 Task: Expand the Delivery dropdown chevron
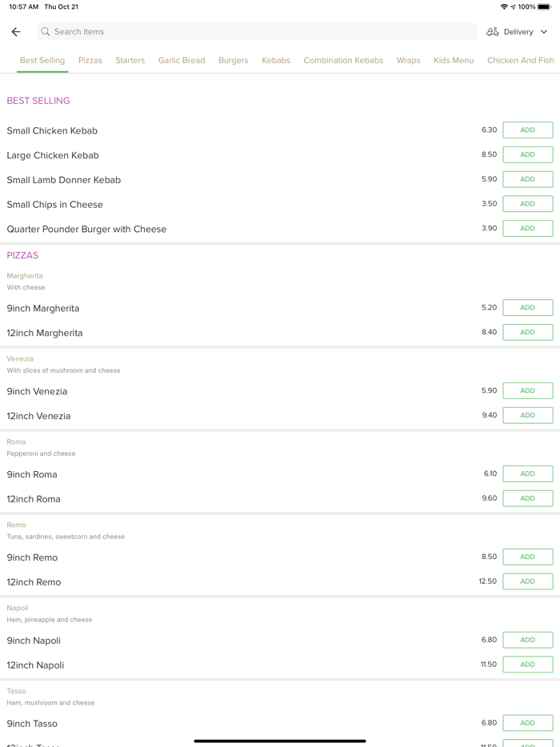click(544, 32)
